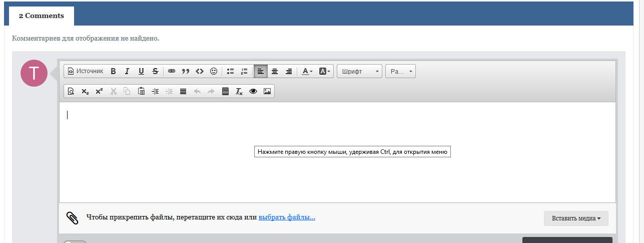The image size is (644, 243).
Task: Insert a code block
Action: coord(200,71)
